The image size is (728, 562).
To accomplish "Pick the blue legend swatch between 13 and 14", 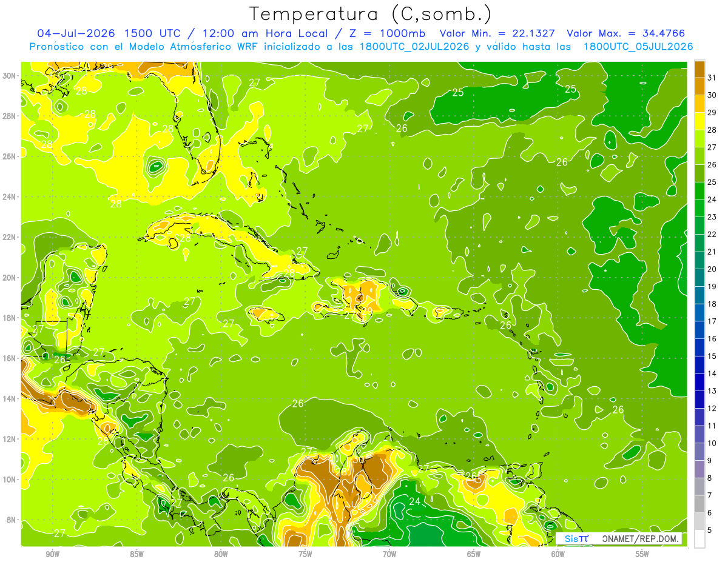I will (699, 382).
